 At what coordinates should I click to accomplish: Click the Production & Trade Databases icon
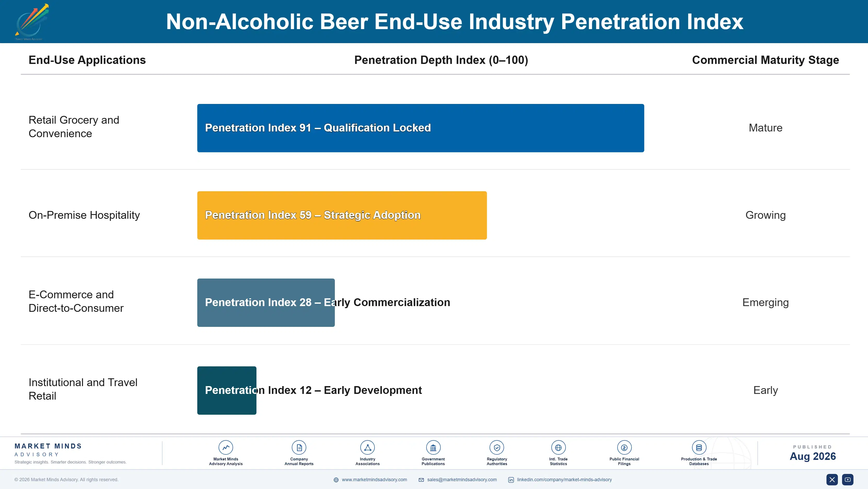[699, 447]
